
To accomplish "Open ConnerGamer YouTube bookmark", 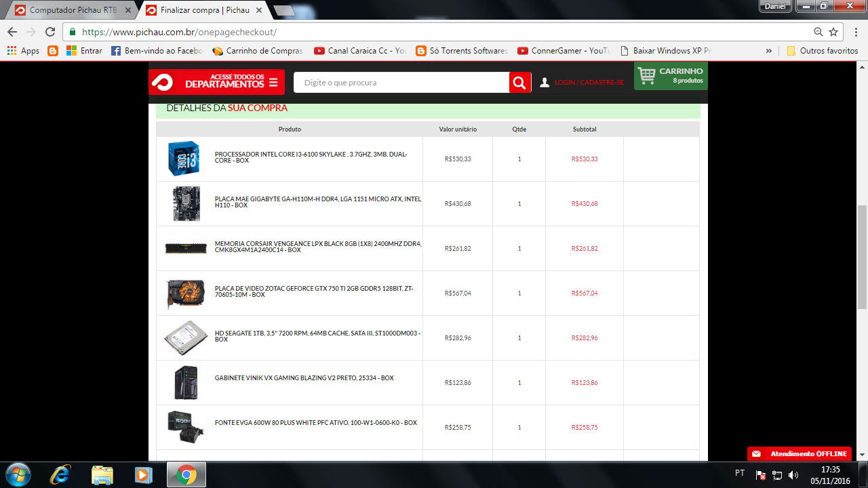I will point(564,51).
